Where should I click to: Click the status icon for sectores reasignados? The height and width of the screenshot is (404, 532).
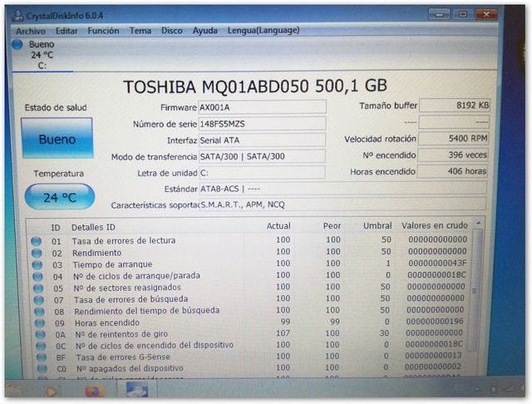tap(38, 288)
